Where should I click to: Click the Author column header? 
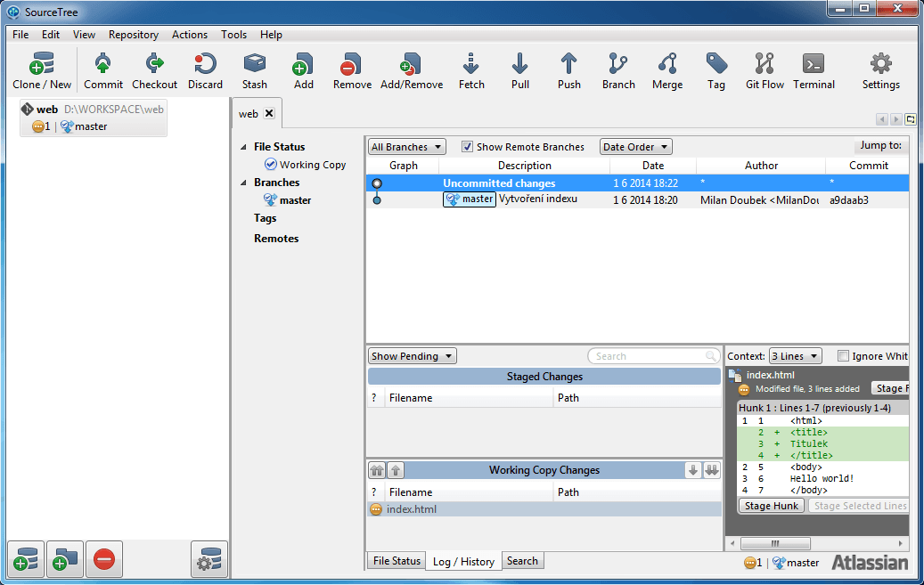(x=761, y=166)
